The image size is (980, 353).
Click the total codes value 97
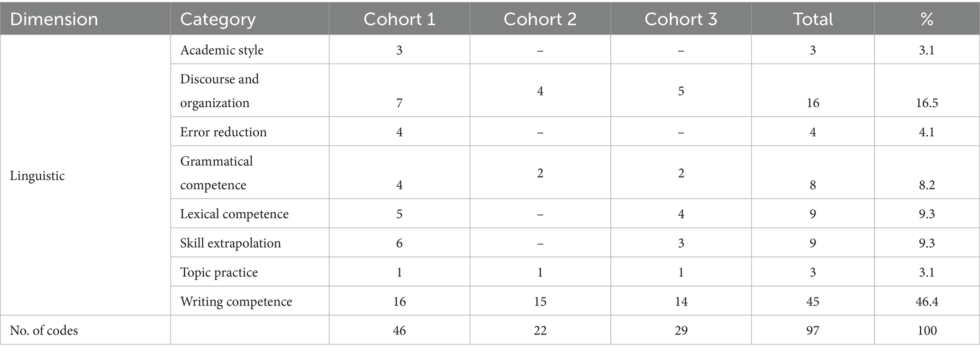(813, 330)
